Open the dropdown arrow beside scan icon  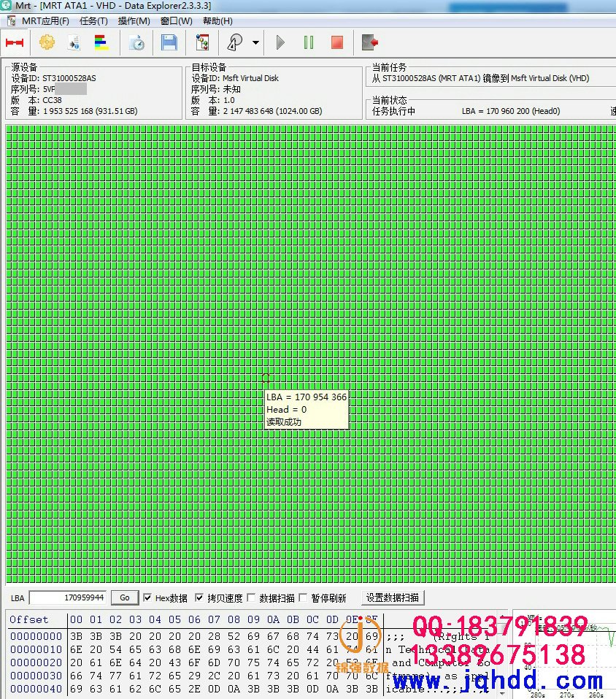pyautogui.click(x=255, y=43)
